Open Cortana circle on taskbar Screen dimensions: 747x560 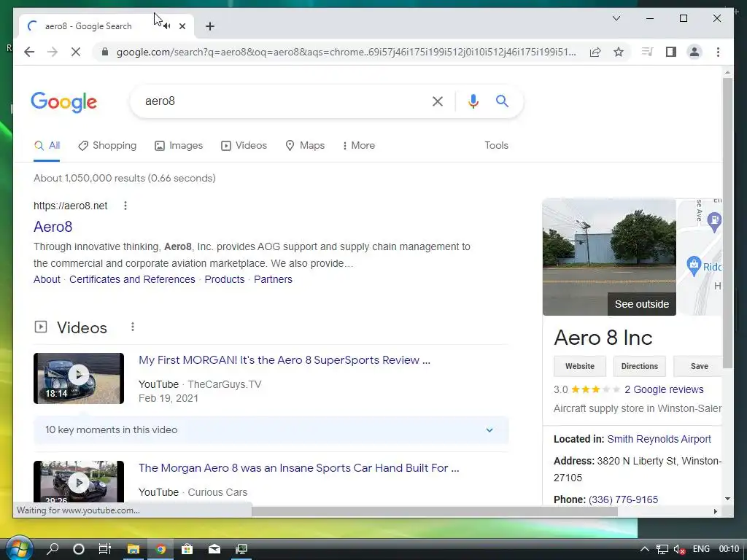(x=79, y=549)
